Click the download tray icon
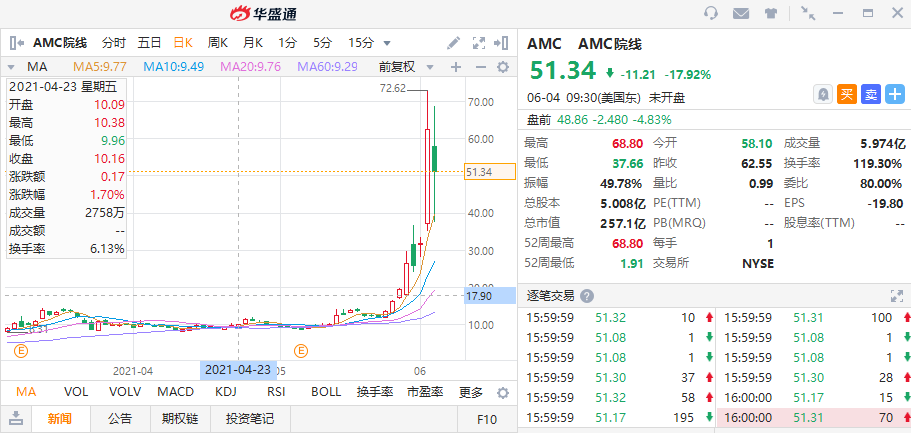Image resolution: width=911 pixels, height=433 pixels. 17,417
